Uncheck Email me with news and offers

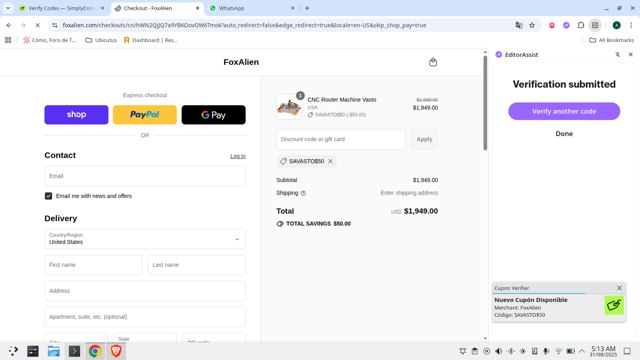point(49,196)
